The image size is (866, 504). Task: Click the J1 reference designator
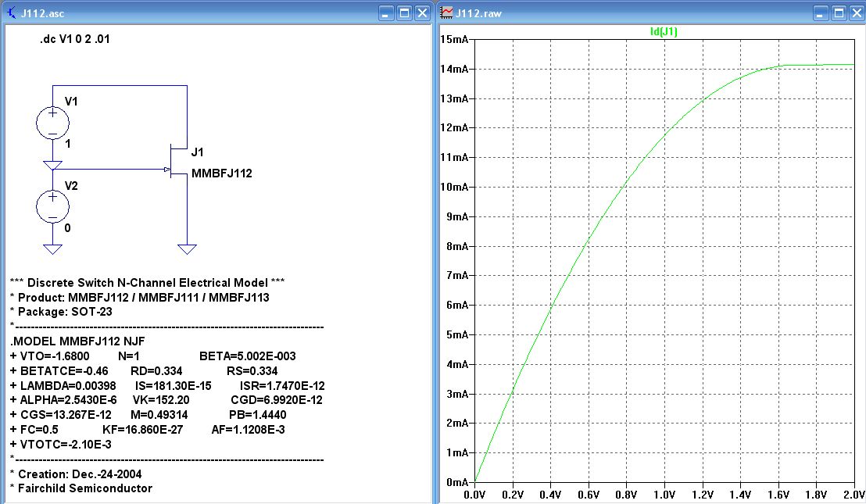[197, 152]
